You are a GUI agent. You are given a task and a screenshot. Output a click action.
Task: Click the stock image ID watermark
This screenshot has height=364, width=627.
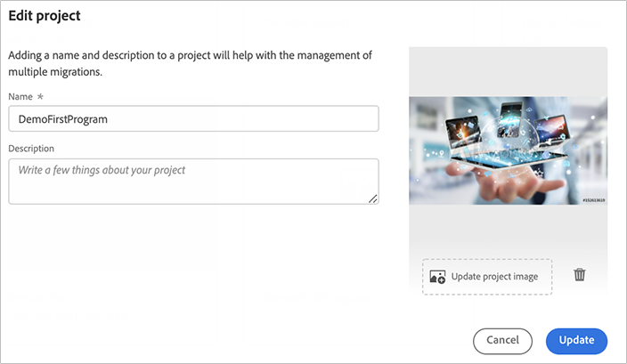tap(594, 201)
